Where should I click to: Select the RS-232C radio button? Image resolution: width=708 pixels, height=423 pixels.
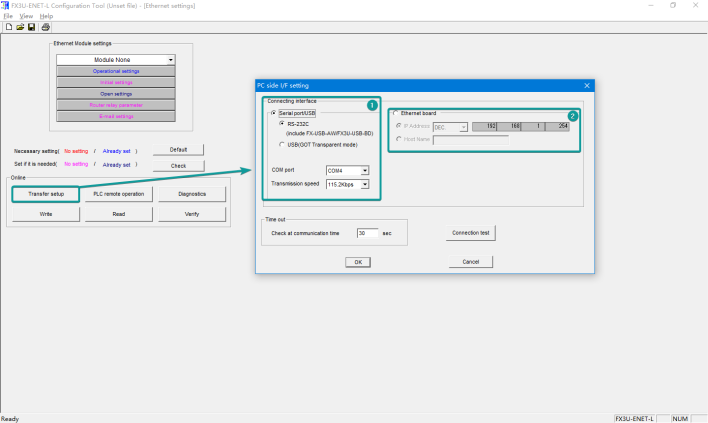tap(281, 124)
